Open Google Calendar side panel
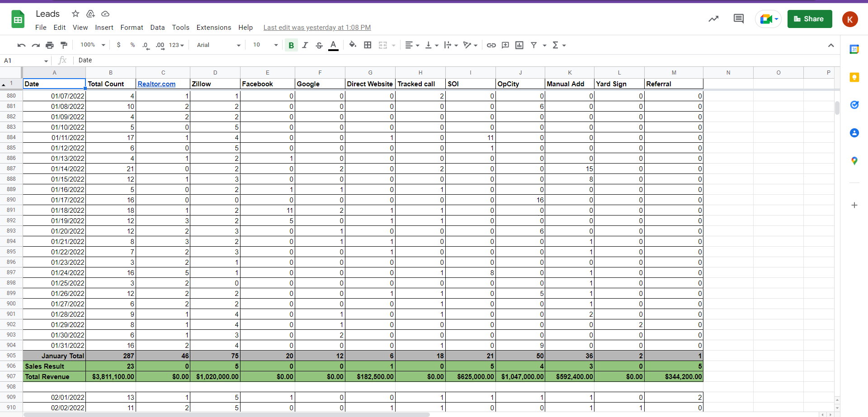Screen dimensions: 868x417 point(854,49)
